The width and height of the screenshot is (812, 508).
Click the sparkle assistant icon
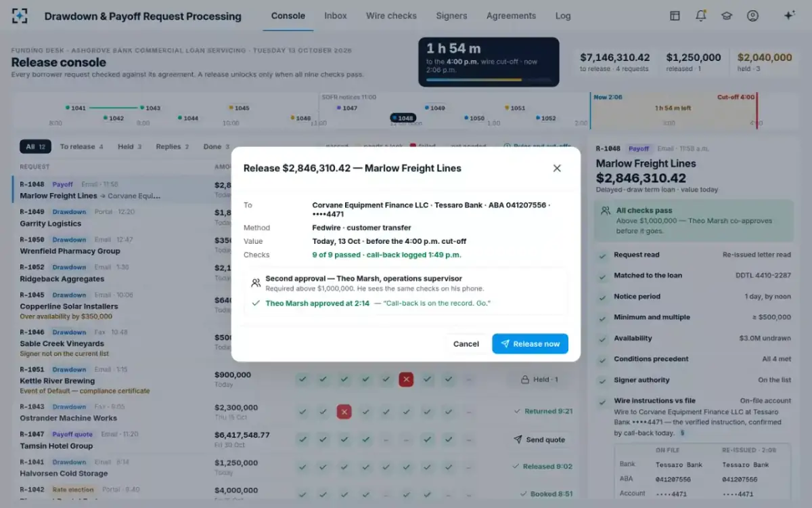789,16
